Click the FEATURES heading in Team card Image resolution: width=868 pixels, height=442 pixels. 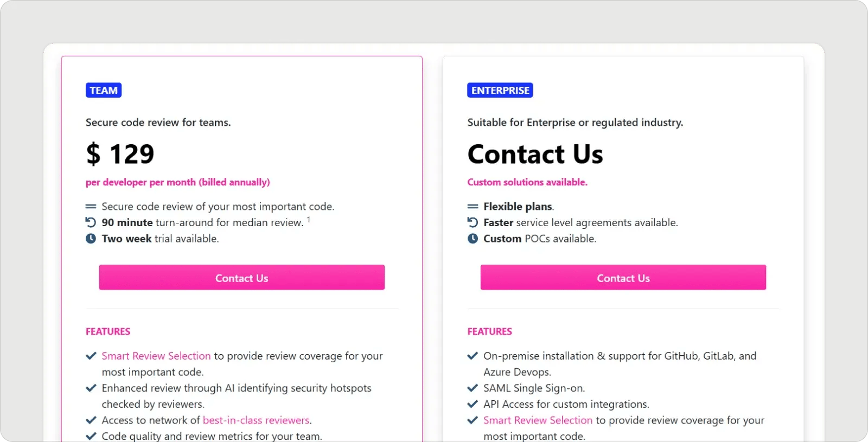pyautogui.click(x=107, y=331)
